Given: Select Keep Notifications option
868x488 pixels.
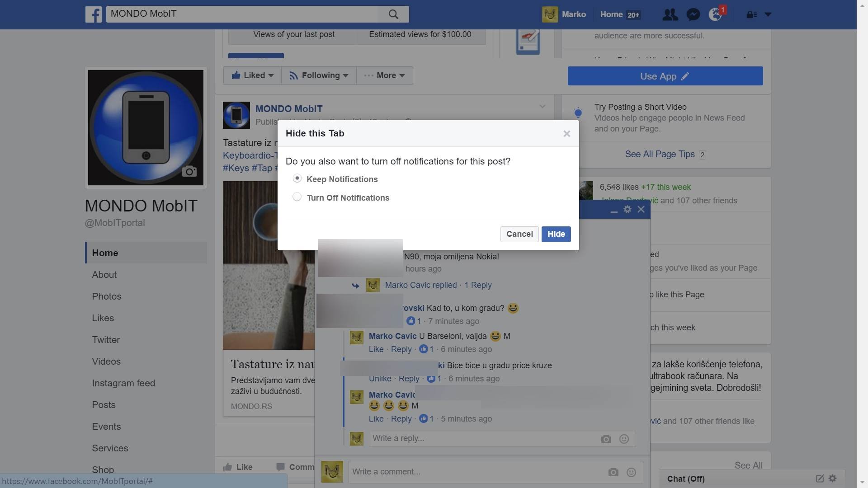Looking at the screenshot, I should [x=297, y=178].
